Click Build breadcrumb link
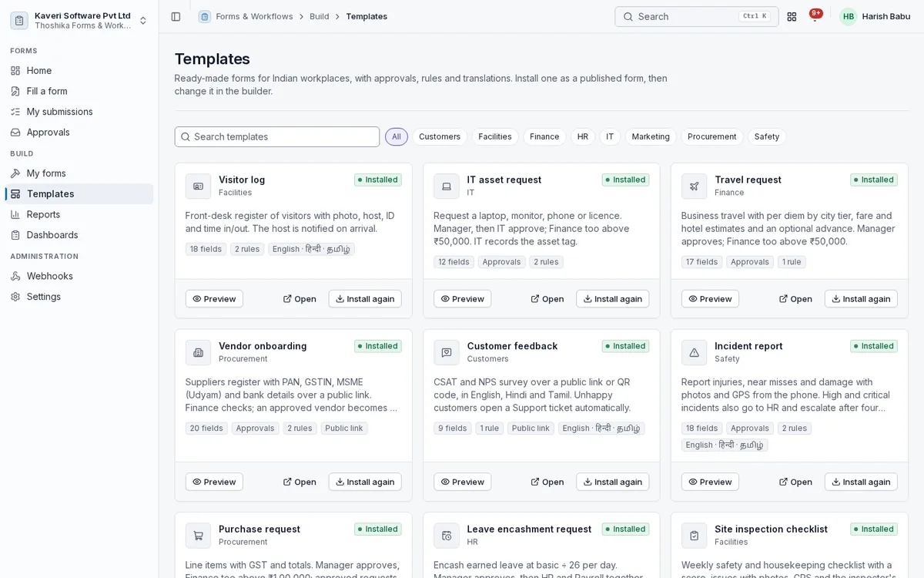The width and height of the screenshot is (924, 578). coord(320,16)
